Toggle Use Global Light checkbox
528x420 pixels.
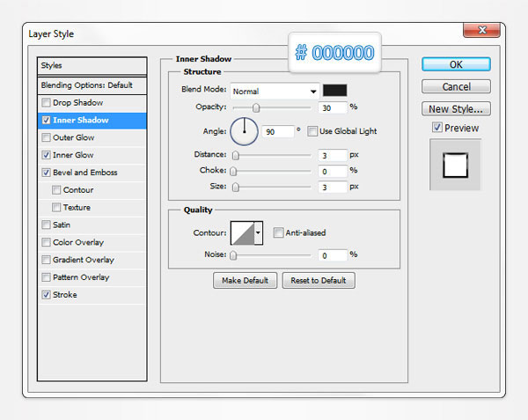pos(313,131)
